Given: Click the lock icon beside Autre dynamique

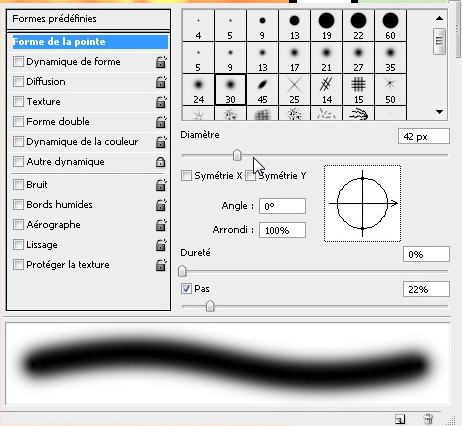Looking at the screenshot, I should (x=161, y=162).
